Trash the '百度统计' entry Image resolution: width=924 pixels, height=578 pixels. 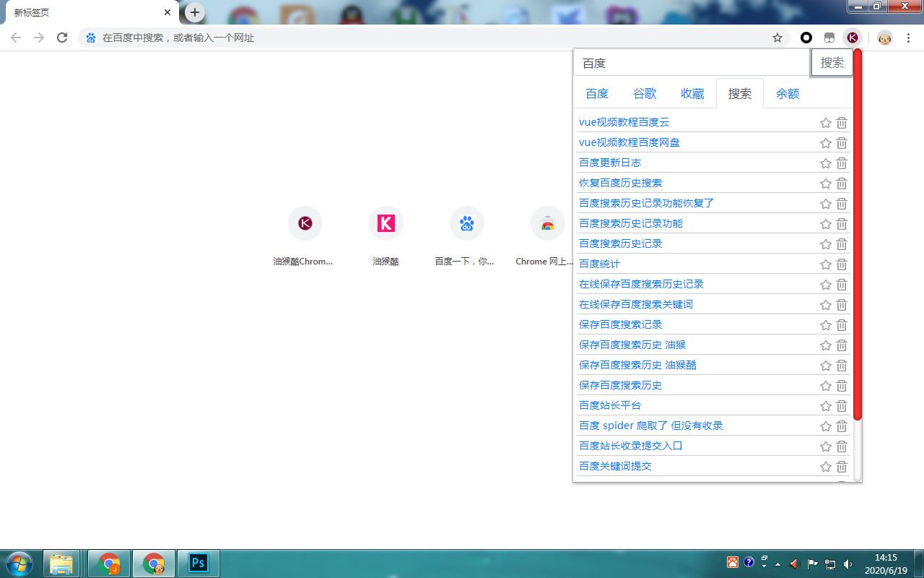842,264
